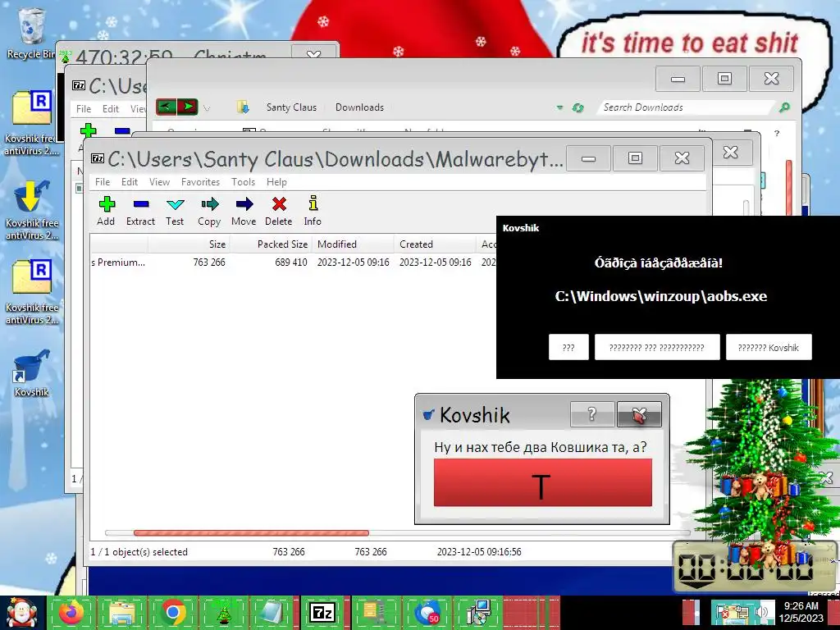This screenshot has height=630, width=840.
Task: Expand the recent locations dropdown beside nav arrows
Action: coord(207,108)
